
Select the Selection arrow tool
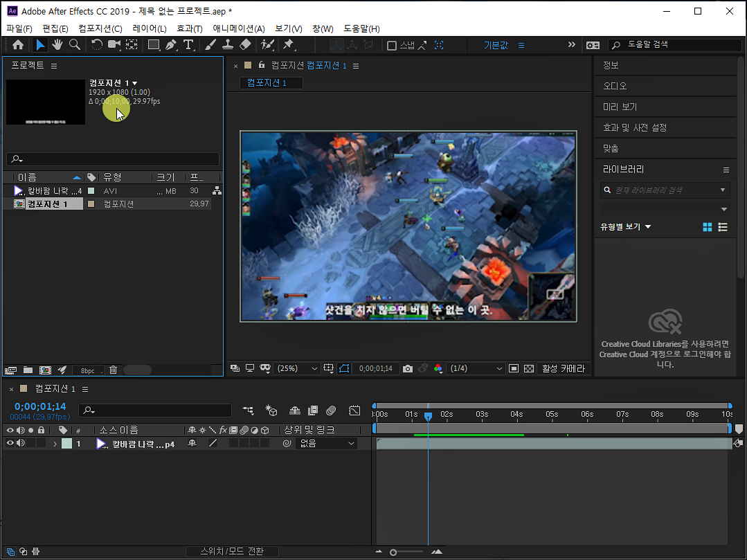click(40, 45)
